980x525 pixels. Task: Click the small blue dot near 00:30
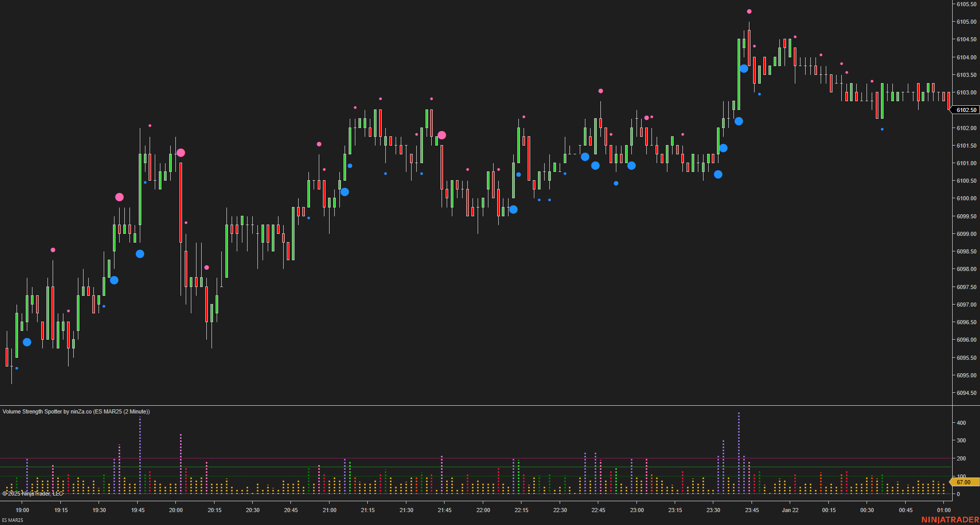(x=881, y=129)
